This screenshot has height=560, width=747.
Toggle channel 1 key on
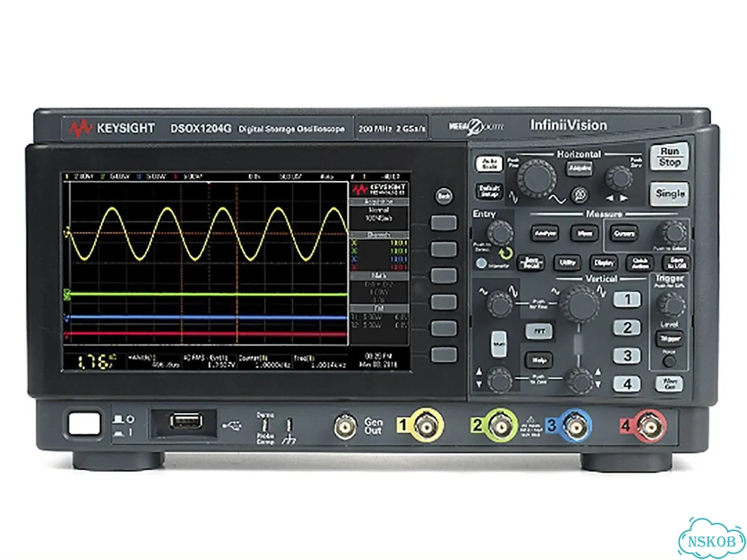tap(627, 299)
